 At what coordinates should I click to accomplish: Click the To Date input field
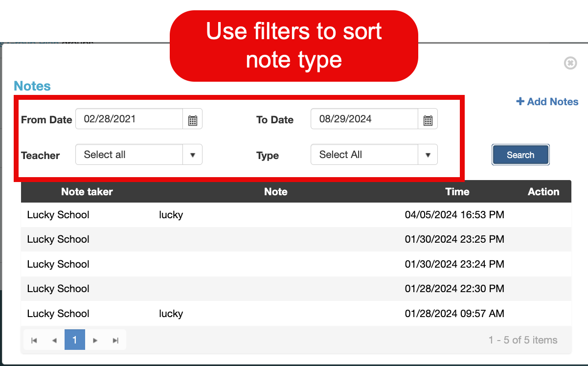364,119
